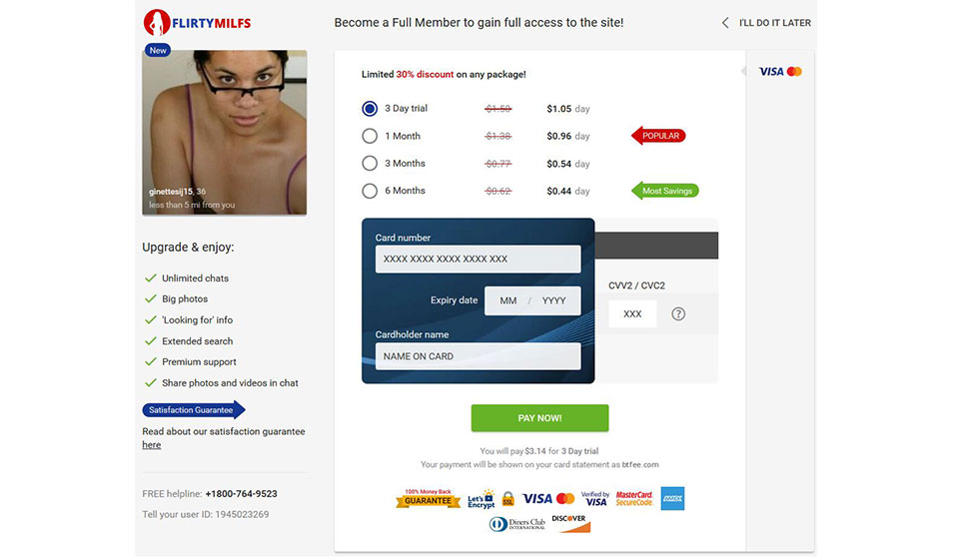The height and width of the screenshot is (560, 959).
Task: Click the Card number input field
Action: (x=478, y=260)
